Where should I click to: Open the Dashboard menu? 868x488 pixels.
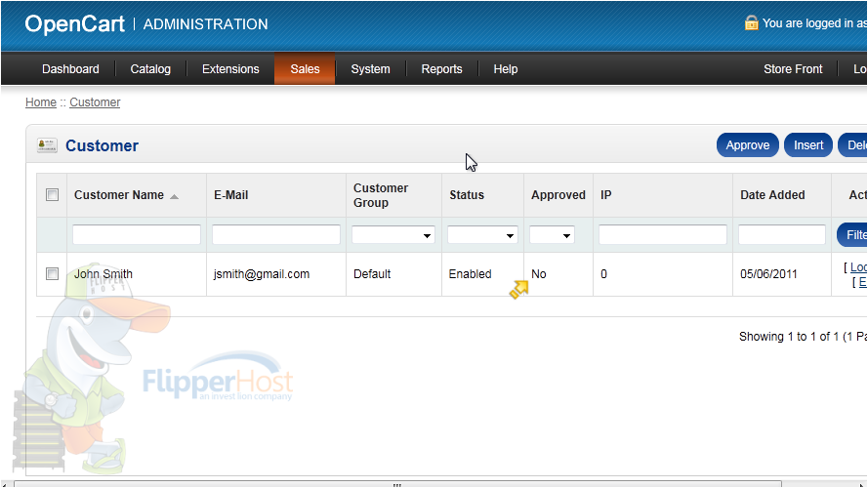point(70,69)
